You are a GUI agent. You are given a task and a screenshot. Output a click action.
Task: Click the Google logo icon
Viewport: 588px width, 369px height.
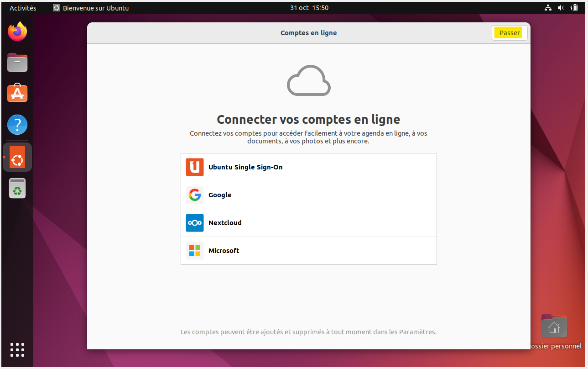[x=195, y=195]
